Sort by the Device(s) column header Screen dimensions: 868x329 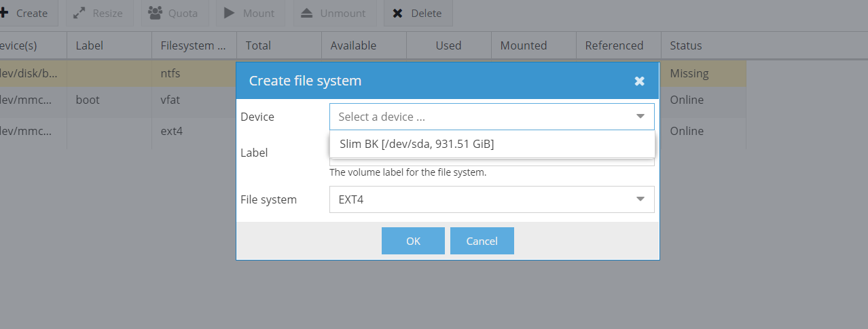pos(33,45)
